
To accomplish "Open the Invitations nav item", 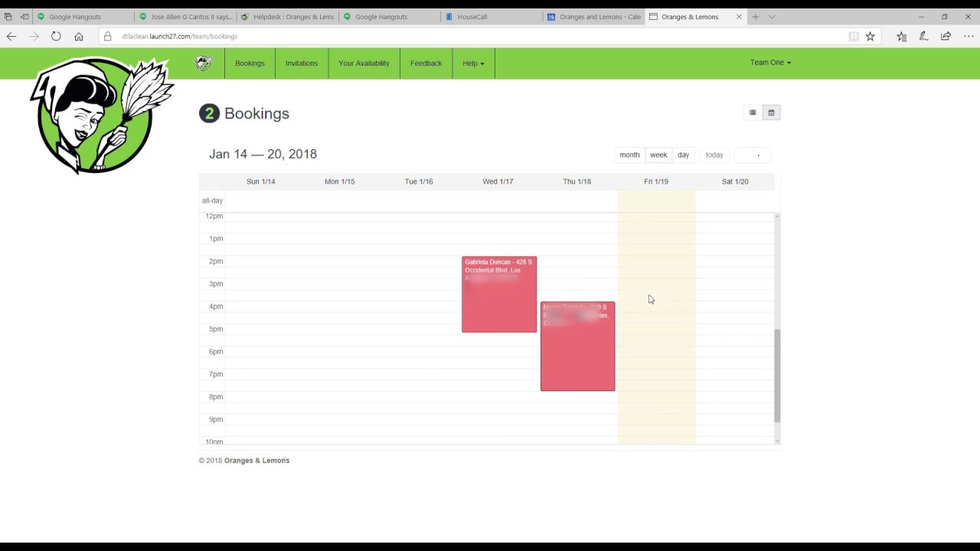I will pyautogui.click(x=302, y=64).
